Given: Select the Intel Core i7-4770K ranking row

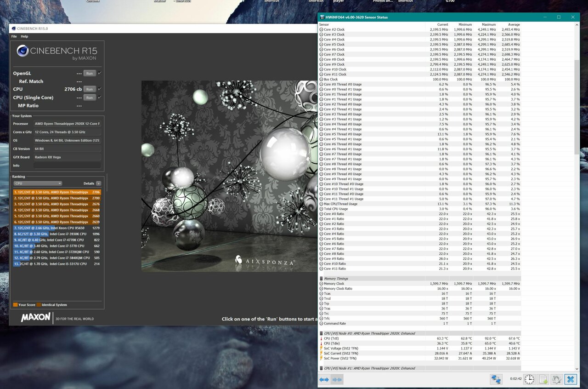Looking at the screenshot, I should (x=57, y=240).
